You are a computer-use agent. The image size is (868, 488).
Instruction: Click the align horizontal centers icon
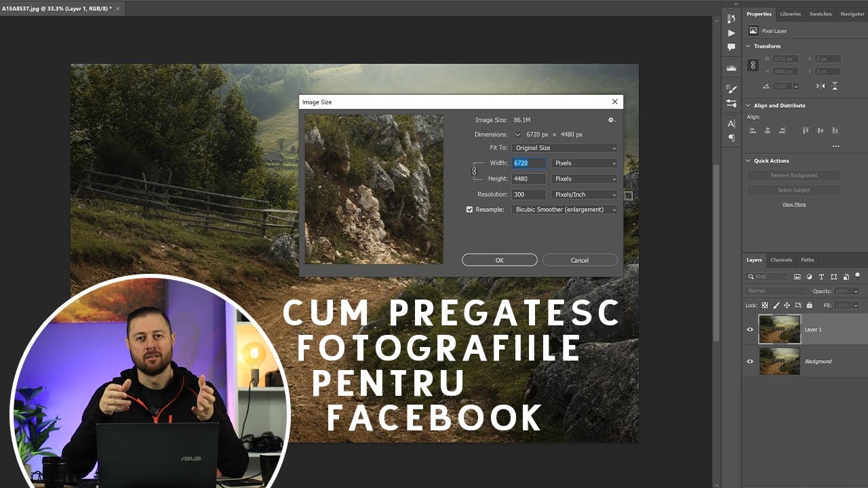point(768,131)
